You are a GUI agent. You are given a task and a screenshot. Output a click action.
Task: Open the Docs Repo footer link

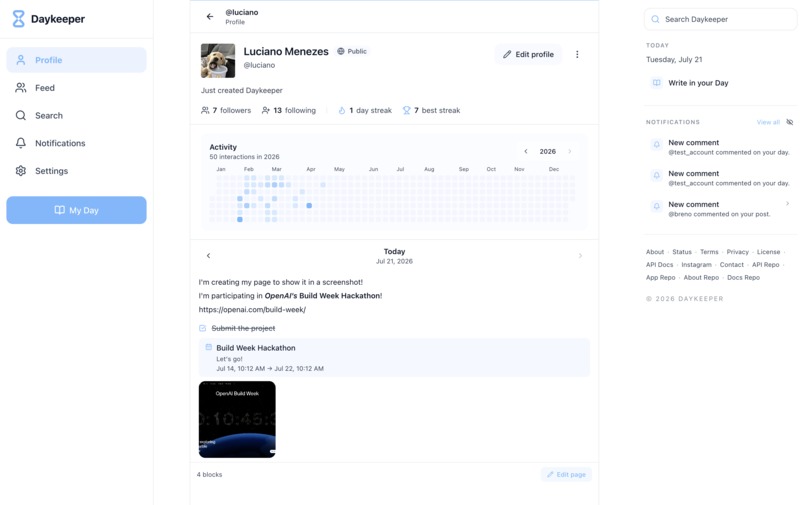coord(743,278)
